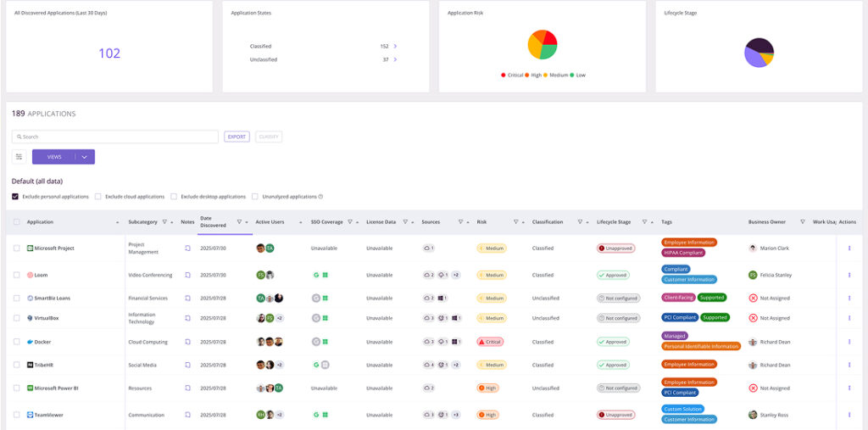Viewport: 868px width, 430px height.
Task: Click the Risk column filter icon
Action: click(516, 221)
